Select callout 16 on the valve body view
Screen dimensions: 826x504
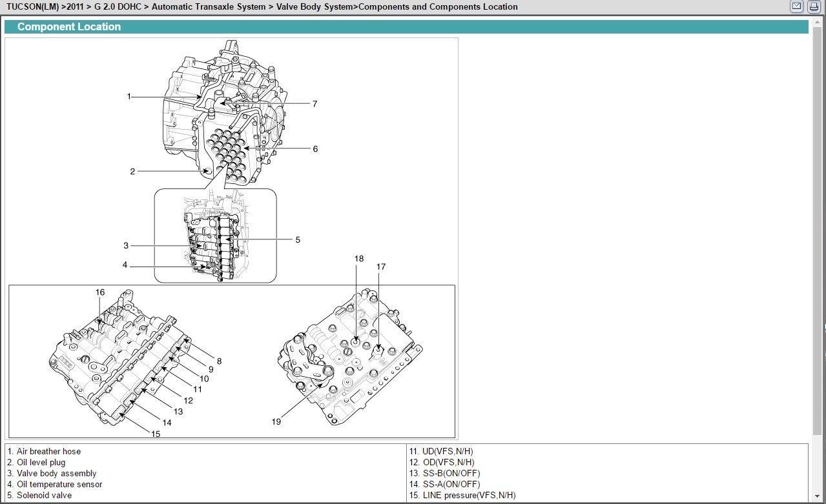coord(100,292)
